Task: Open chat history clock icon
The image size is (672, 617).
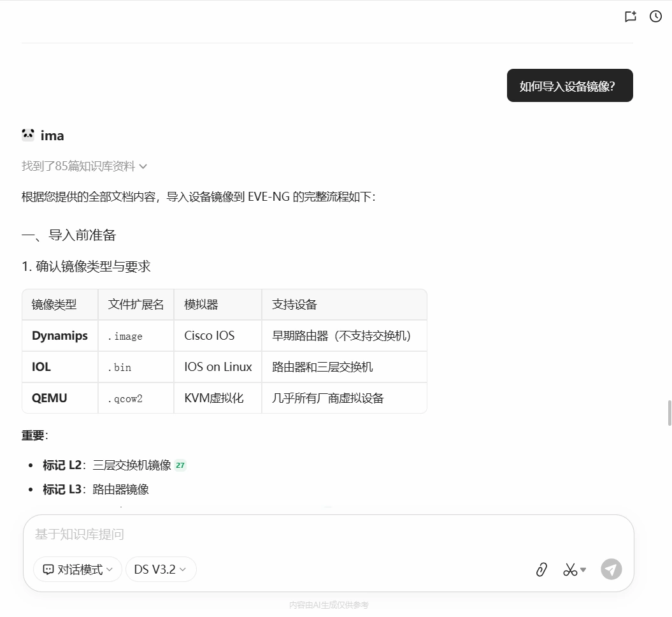Action: 655,17
